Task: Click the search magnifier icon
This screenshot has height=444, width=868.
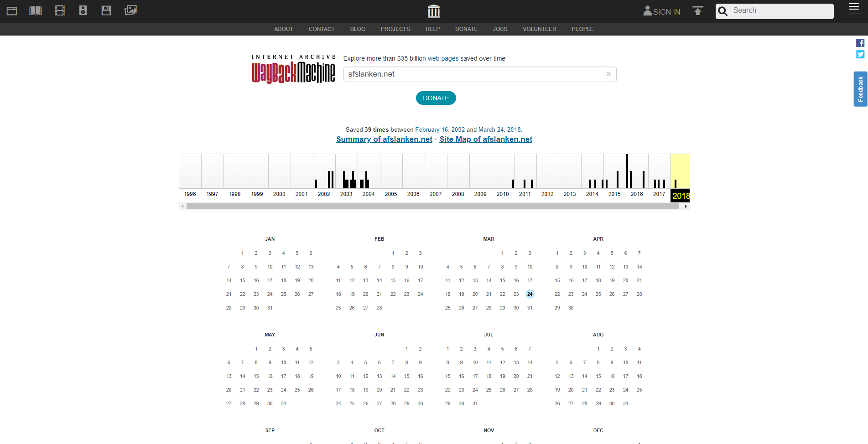Action: tap(723, 11)
